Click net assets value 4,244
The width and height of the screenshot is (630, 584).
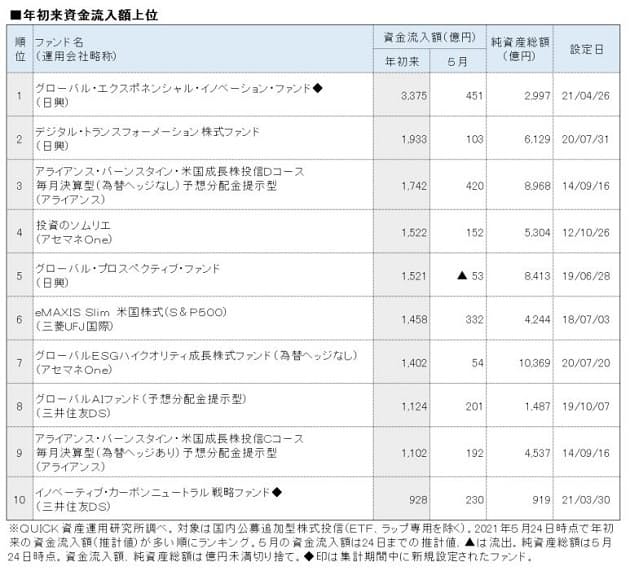[x=537, y=319]
